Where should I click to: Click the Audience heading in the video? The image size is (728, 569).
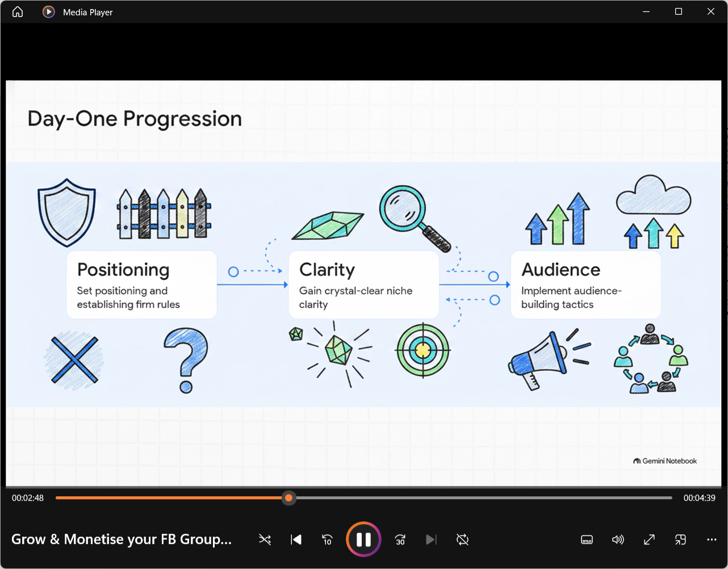pyautogui.click(x=561, y=270)
